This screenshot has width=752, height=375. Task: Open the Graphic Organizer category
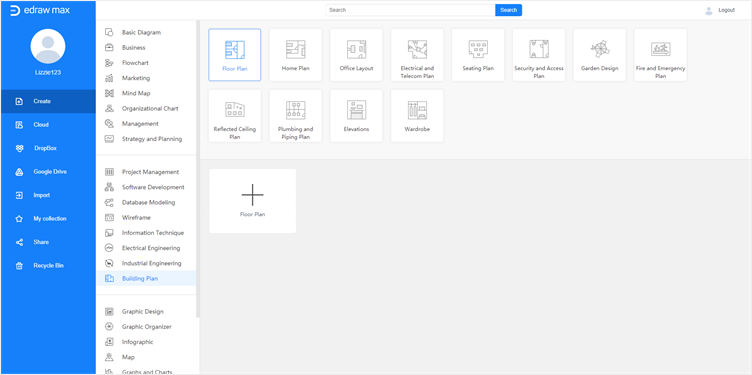pos(146,327)
